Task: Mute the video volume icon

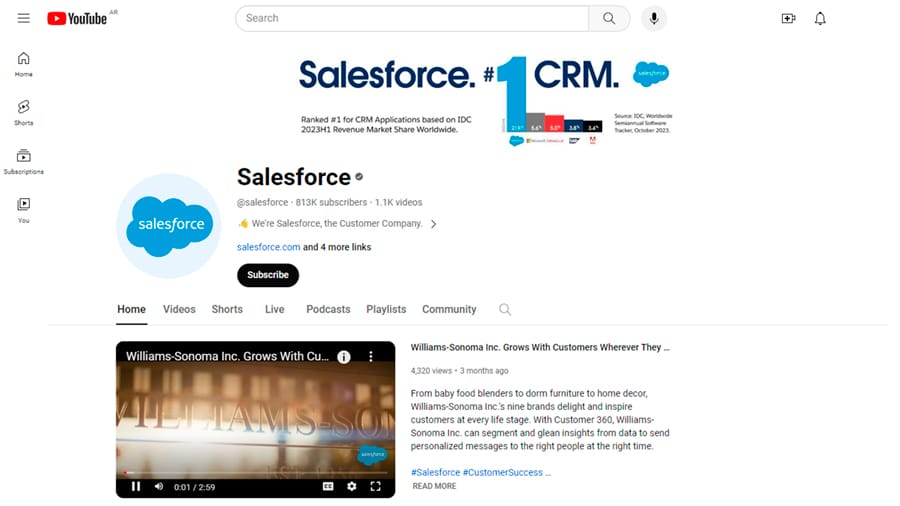Action: [159, 486]
